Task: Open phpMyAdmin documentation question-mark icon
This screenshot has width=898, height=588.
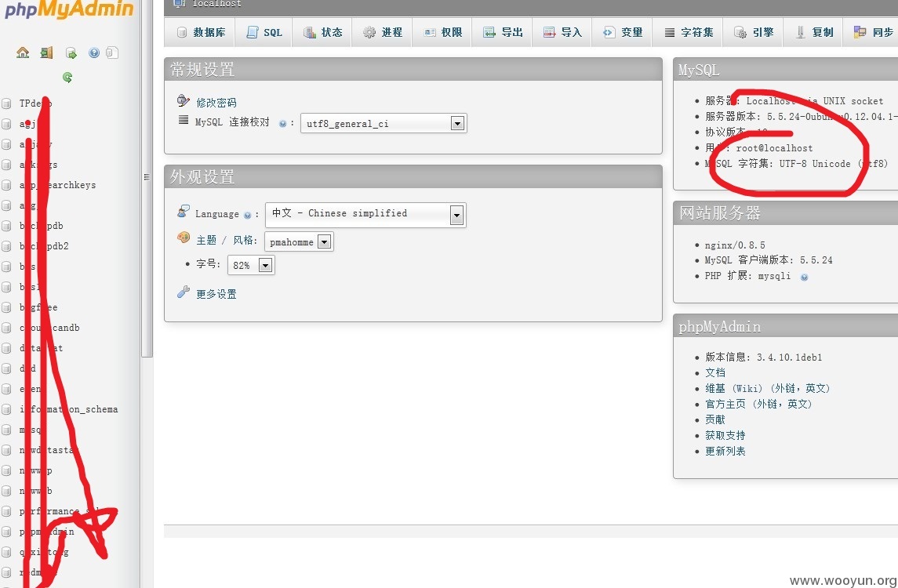Action: pyautogui.click(x=94, y=53)
